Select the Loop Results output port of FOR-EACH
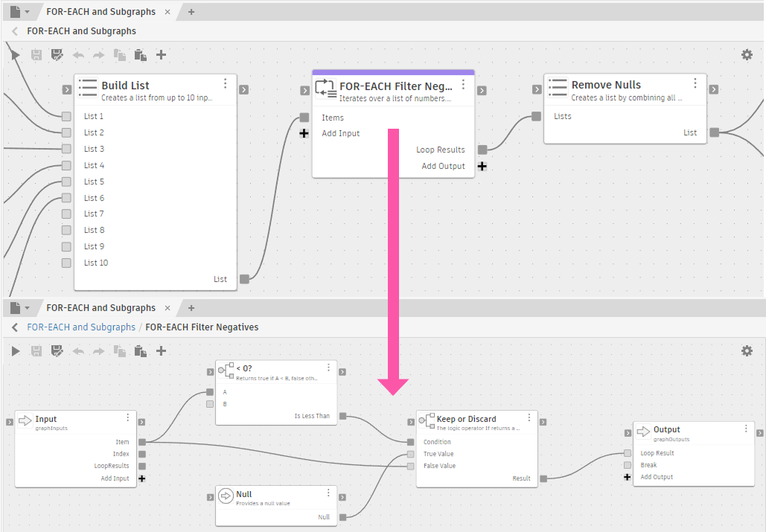Image resolution: width=766 pixels, height=532 pixels. click(x=482, y=150)
